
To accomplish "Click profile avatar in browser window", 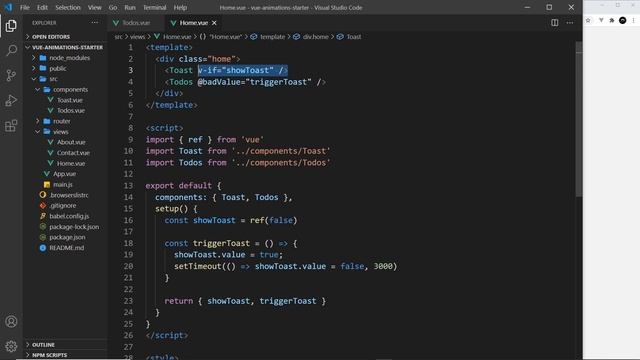I will point(622,20).
